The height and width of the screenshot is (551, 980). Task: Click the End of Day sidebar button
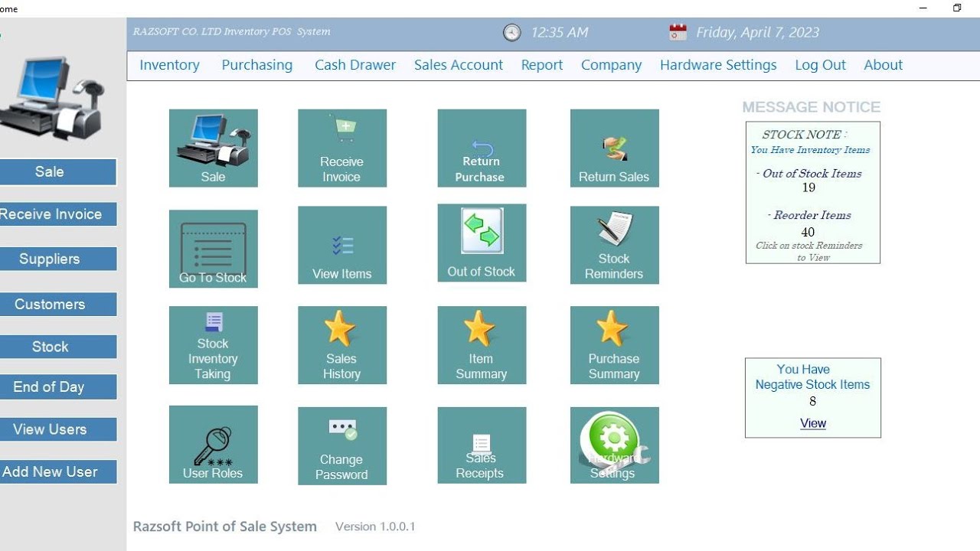57,387
